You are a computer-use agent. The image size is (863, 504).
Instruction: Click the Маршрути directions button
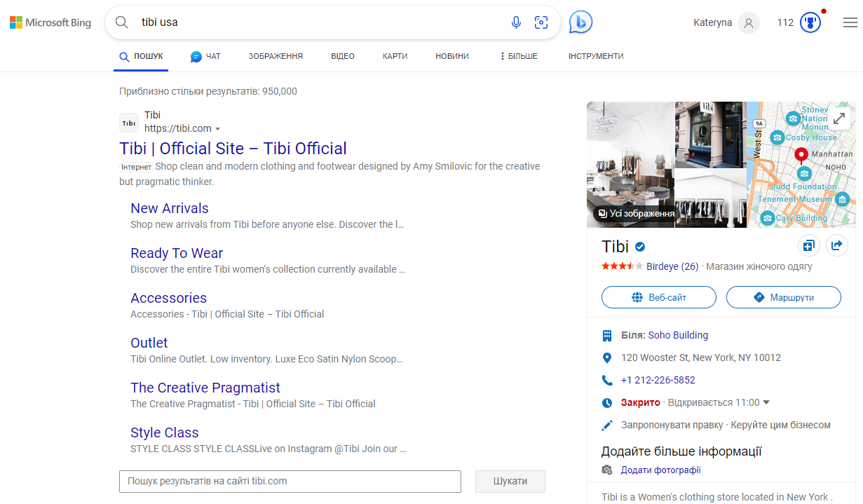point(783,297)
